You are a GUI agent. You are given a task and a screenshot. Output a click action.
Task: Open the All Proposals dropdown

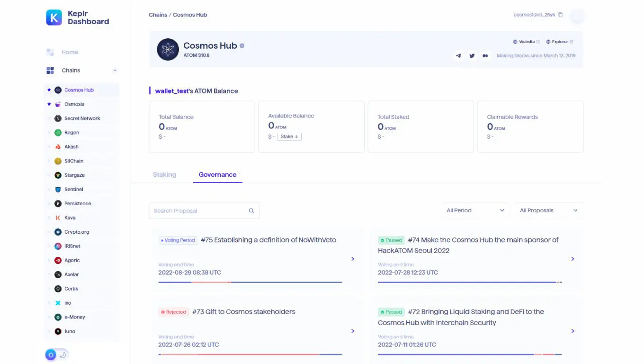[x=549, y=210]
